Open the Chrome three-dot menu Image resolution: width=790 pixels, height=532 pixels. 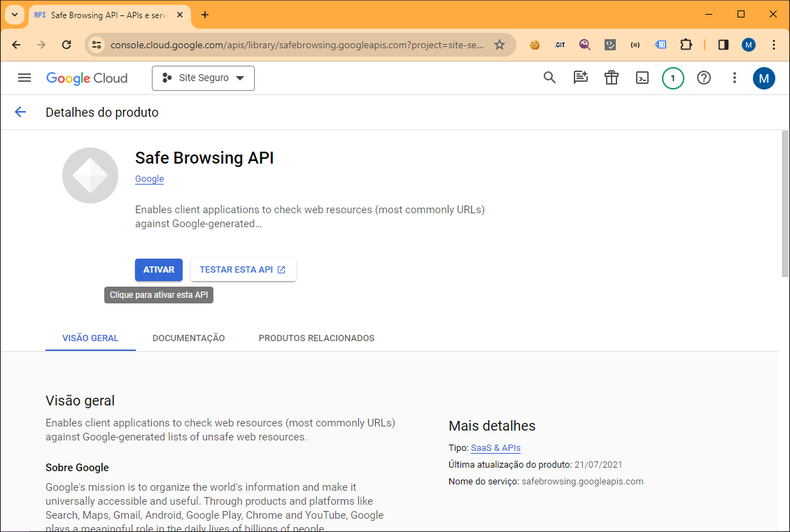[x=774, y=45]
